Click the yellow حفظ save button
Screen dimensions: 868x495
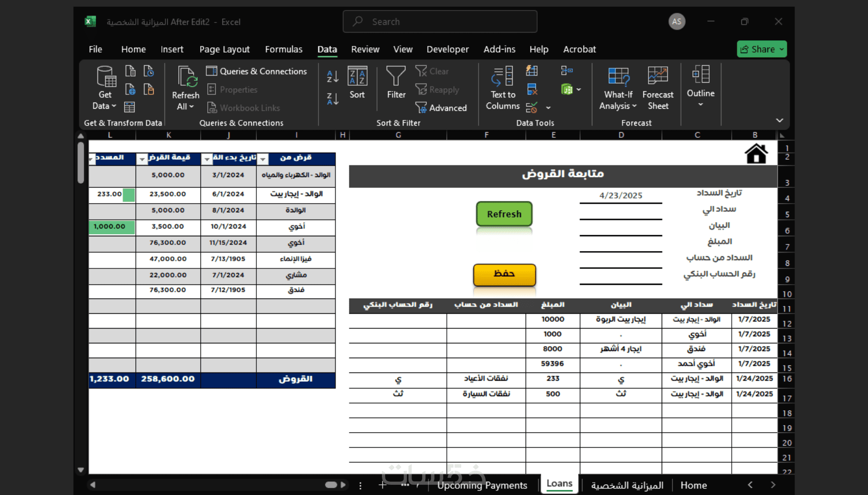click(504, 275)
